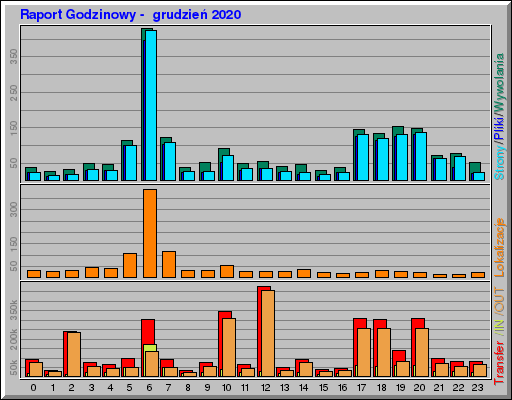
Task: Click the "Lokalizacje" legend label
Action: [499, 248]
